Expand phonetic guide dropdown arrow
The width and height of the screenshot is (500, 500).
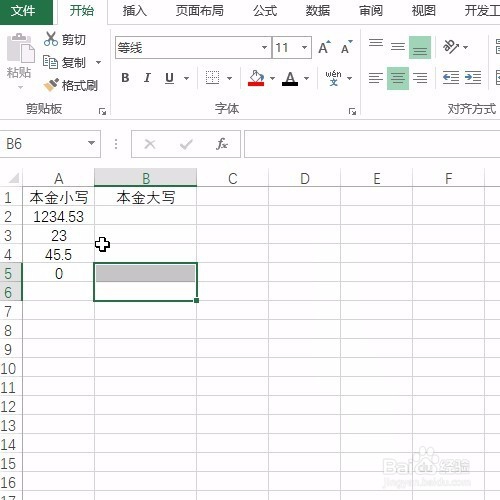349,78
